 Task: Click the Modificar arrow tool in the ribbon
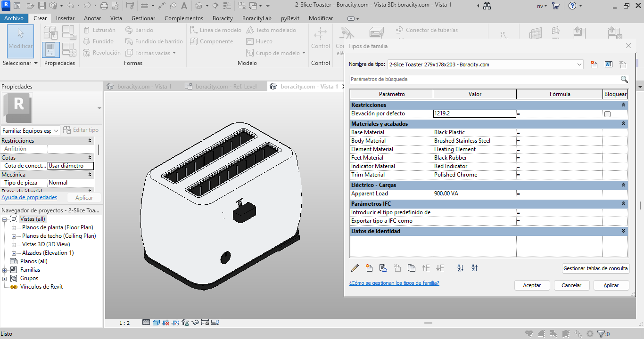pyautogui.click(x=21, y=40)
